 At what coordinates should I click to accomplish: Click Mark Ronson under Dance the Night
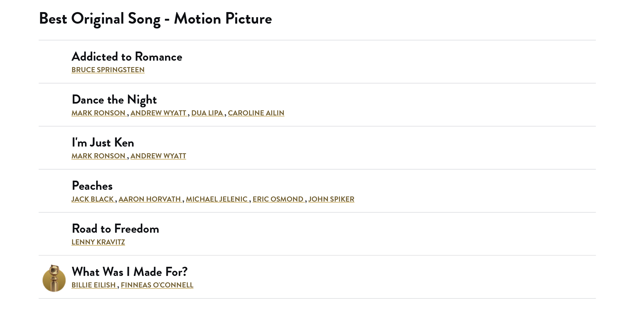coord(98,113)
